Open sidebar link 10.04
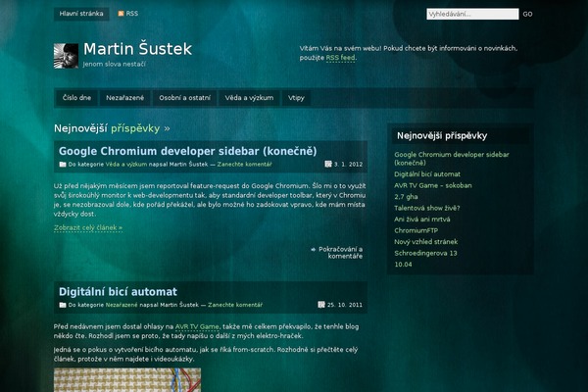The width and height of the screenshot is (588, 392). click(403, 264)
